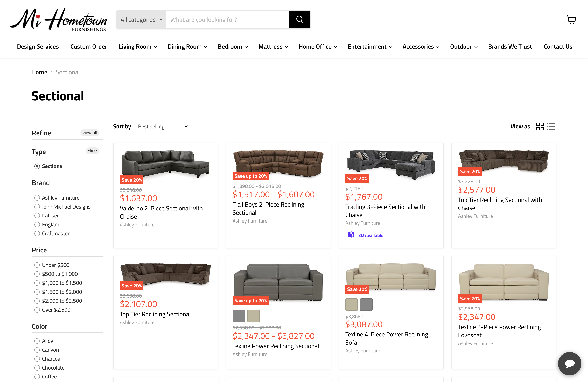Click the search magnifier icon
Screen dimensions: 588x382
coord(300,19)
